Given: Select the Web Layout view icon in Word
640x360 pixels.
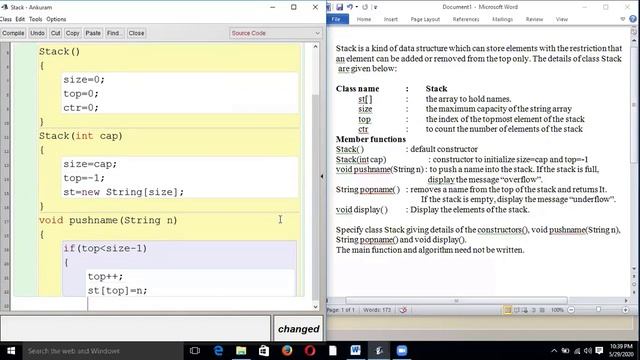Looking at the screenshot, I should [525, 310].
